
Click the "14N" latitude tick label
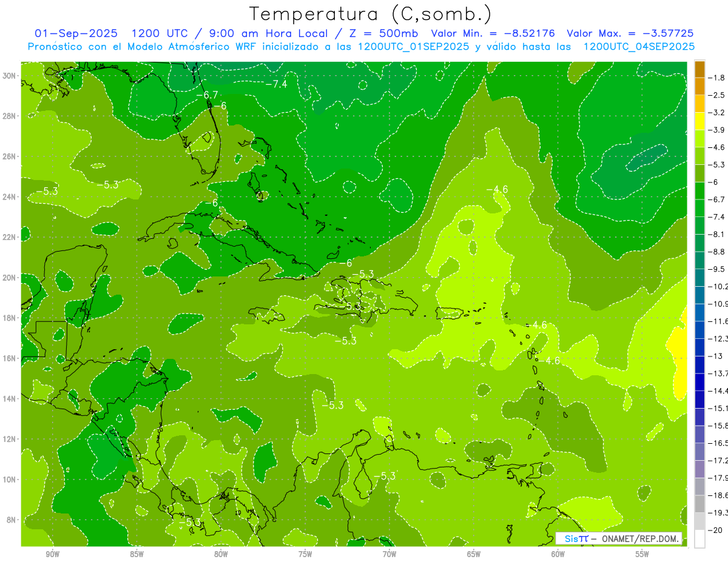9,399
